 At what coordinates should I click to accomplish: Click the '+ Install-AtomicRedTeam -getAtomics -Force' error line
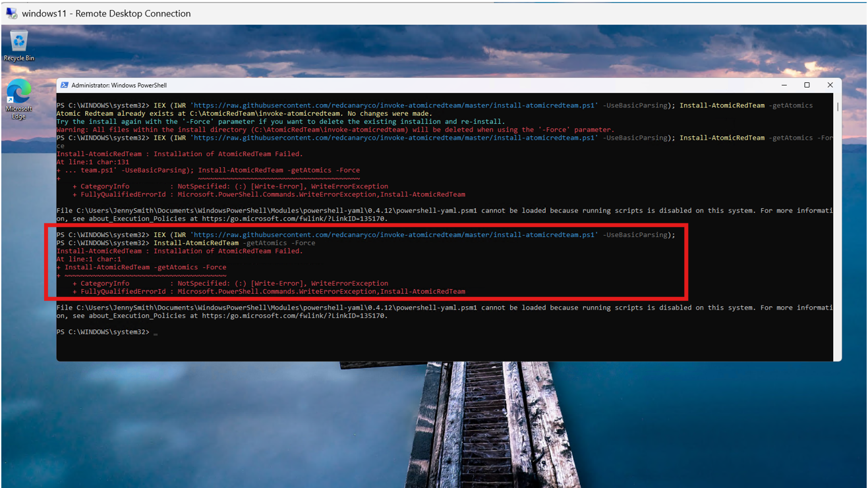(142, 267)
